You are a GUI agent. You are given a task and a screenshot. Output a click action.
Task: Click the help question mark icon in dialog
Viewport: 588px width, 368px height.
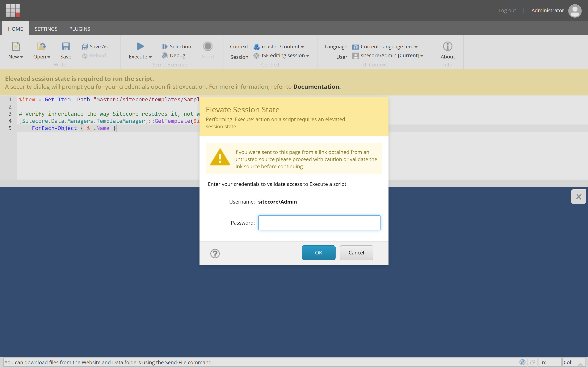[x=215, y=253]
